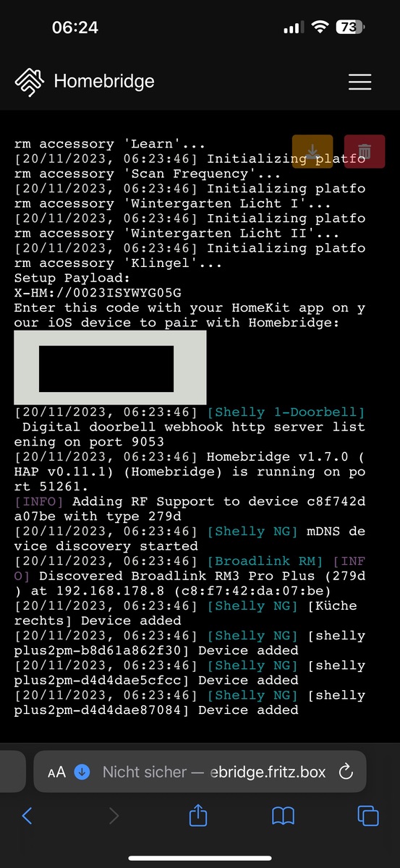Screen dimensions: 400x868
Task: Clear logs with the trash icon
Action: [365, 152]
